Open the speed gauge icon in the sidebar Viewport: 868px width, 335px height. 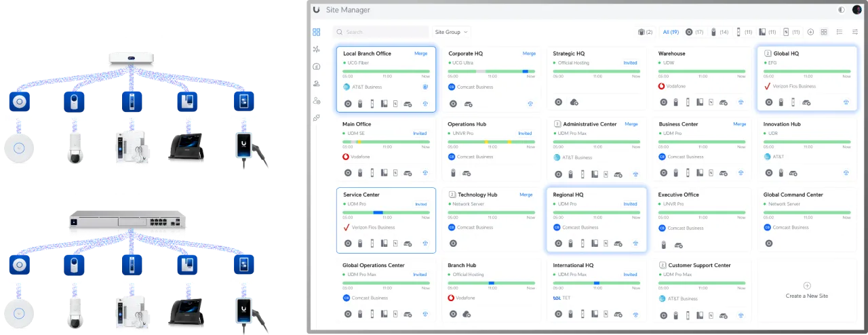click(x=317, y=66)
